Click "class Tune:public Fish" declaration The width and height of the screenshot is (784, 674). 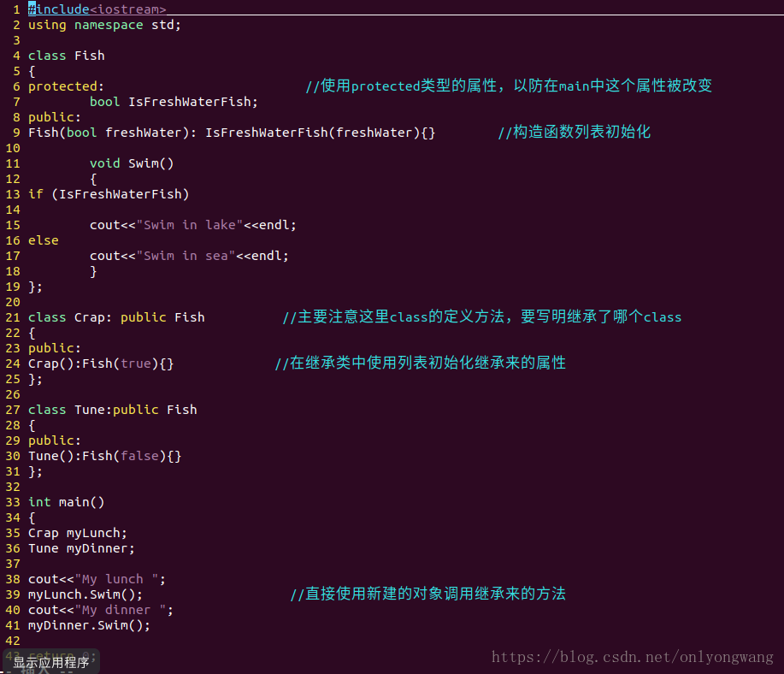pyautogui.click(x=113, y=410)
